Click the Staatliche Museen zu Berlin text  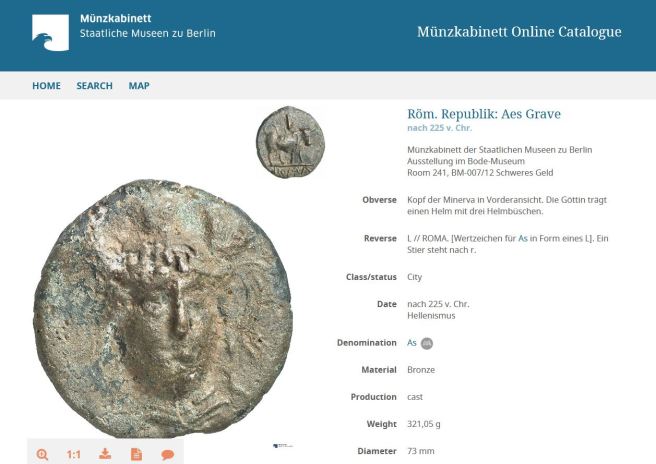(148, 33)
